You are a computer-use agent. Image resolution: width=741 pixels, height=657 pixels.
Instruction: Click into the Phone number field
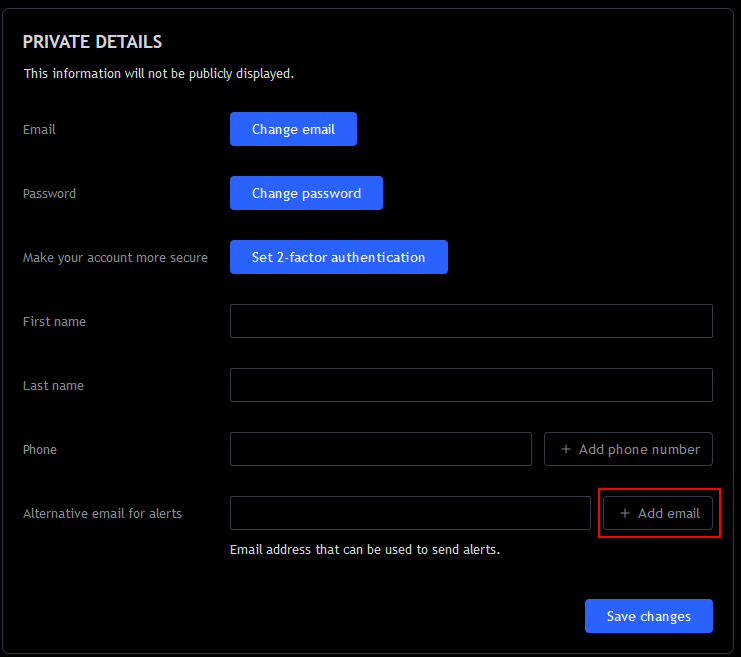(x=381, y=449)
